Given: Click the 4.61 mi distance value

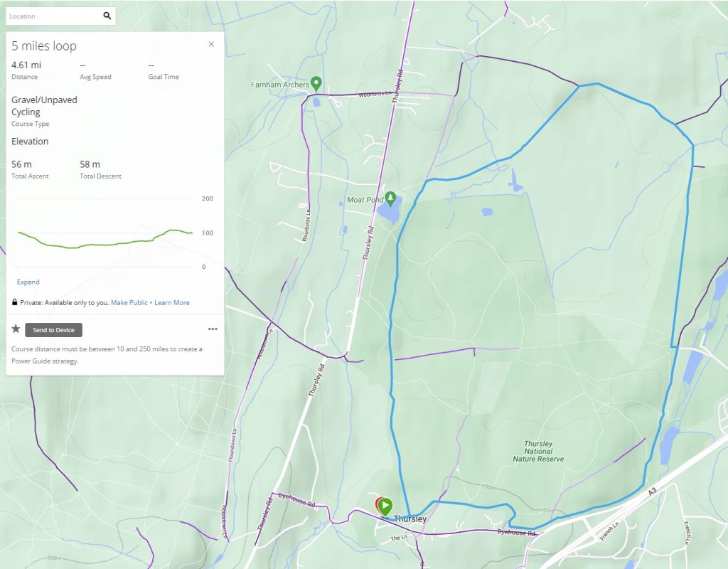Looking at the screenshot, I should (x=26, y=65).
